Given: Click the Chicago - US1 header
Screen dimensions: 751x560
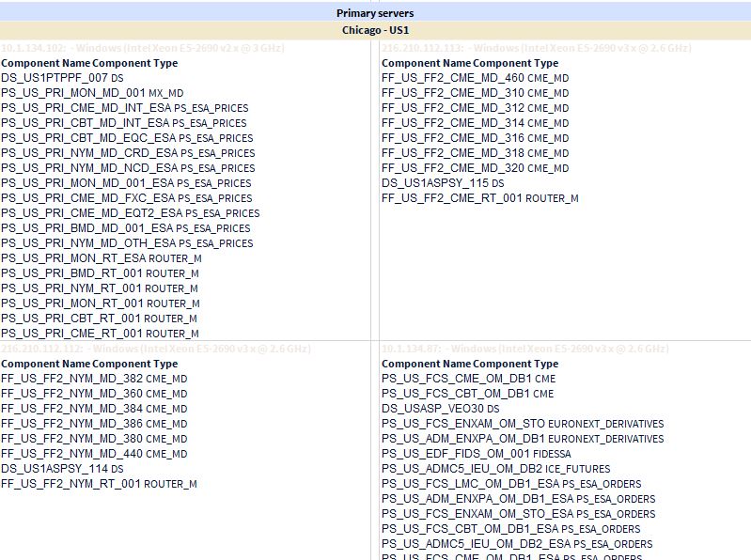Looking at the screenshot, I should point(375,30).
